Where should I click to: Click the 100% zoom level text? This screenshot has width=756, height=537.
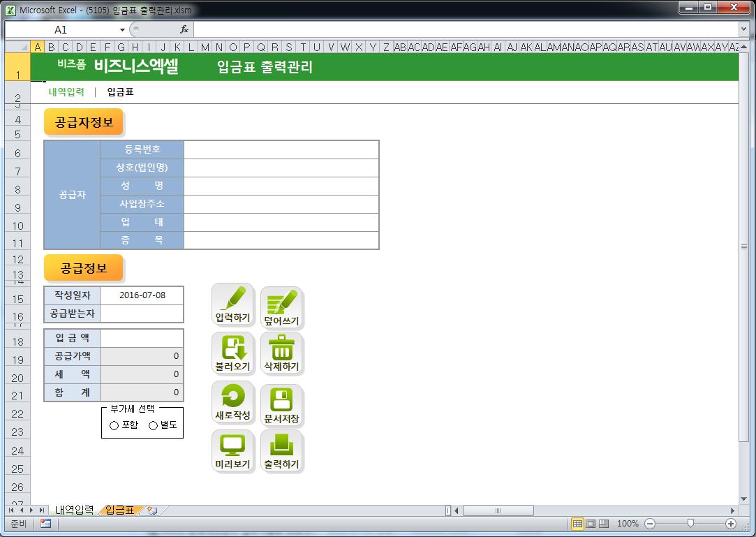628,524
